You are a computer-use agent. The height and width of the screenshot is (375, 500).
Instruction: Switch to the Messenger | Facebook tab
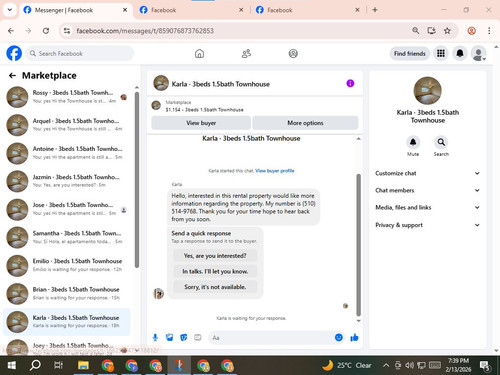tap(75, 10)
